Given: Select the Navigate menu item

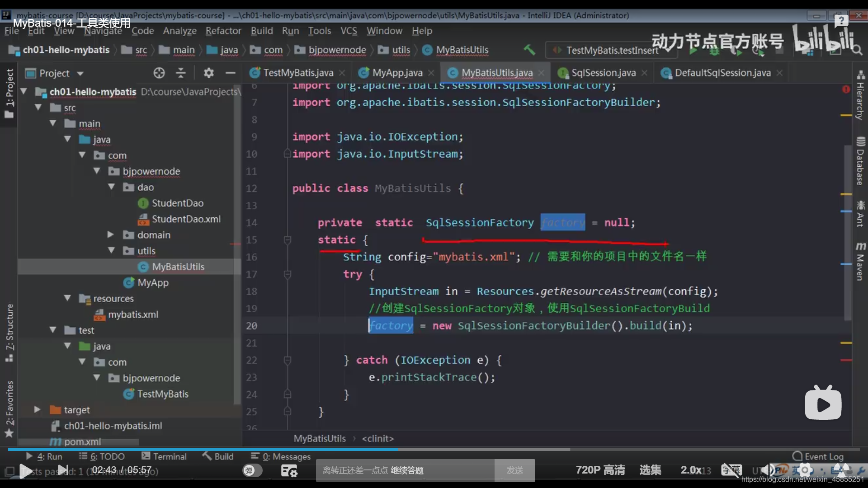Looking at the screenshot, I should 103,30.
